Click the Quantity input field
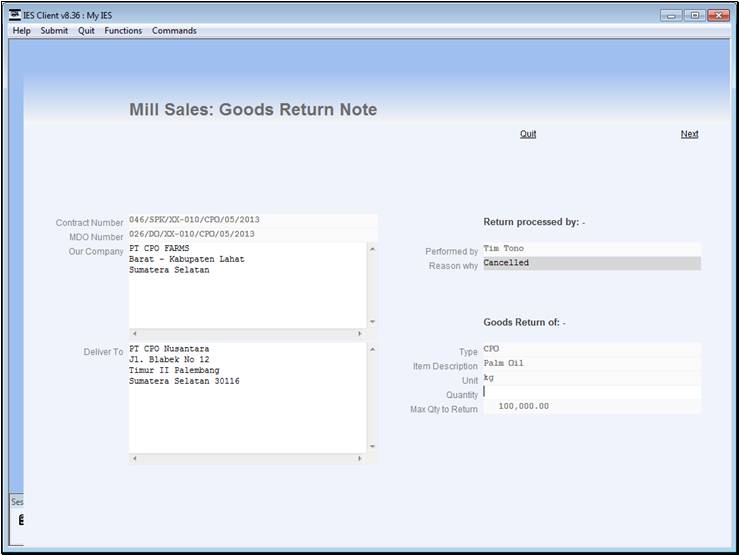 591,392
